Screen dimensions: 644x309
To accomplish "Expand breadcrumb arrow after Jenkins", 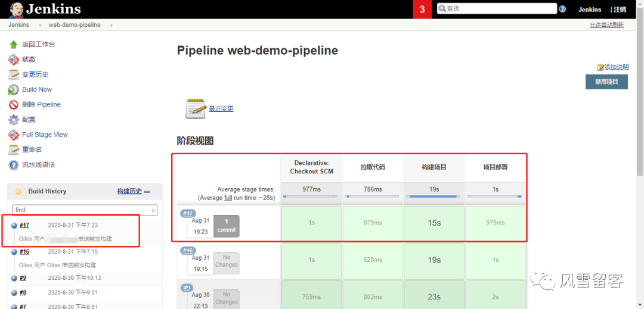I will (41, 25).
